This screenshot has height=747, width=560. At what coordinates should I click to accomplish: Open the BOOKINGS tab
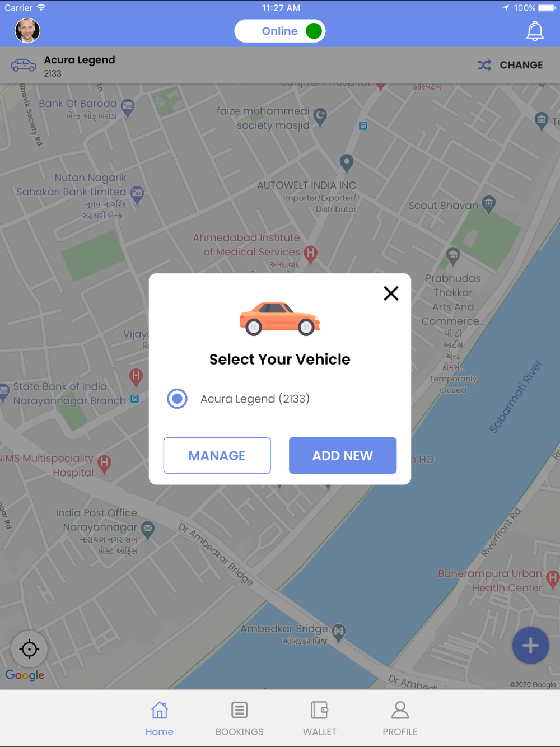[239, 718]
